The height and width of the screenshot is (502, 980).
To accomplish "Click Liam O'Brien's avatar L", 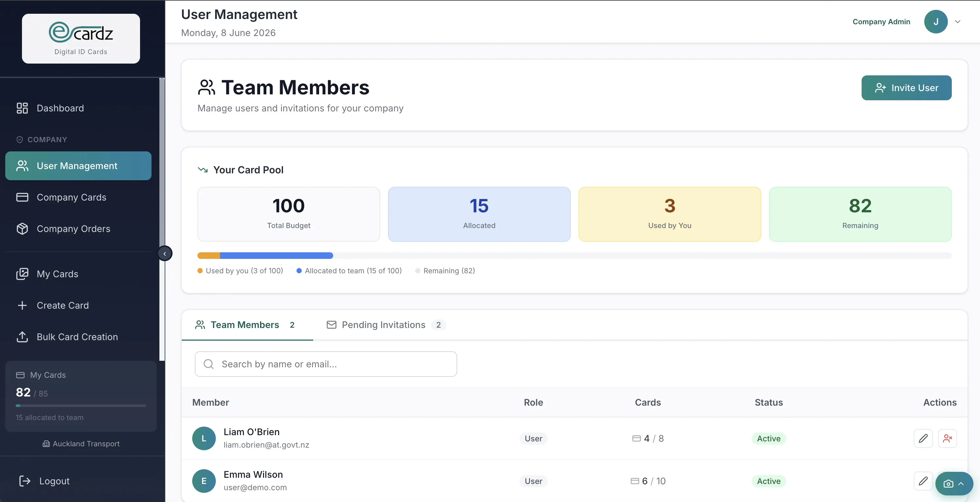I will tap(204, 438).
